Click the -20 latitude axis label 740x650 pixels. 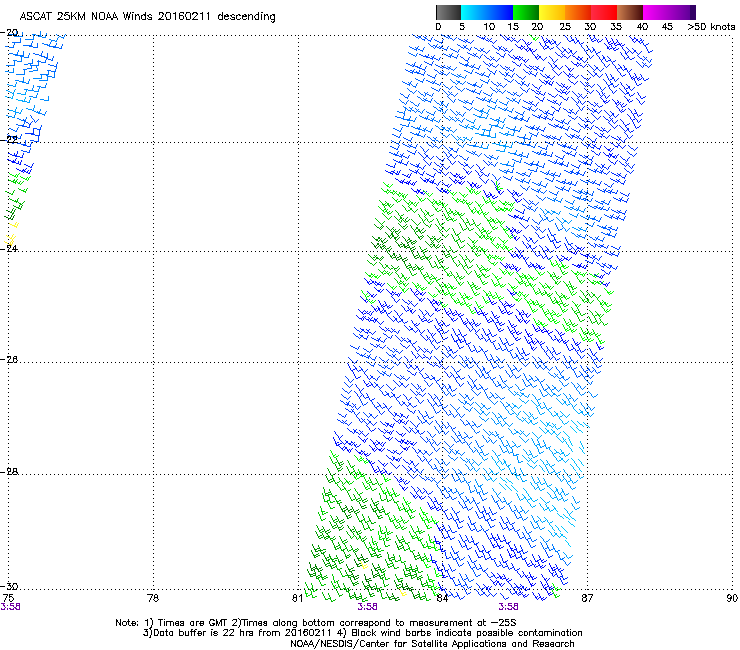tap(9, 33)
